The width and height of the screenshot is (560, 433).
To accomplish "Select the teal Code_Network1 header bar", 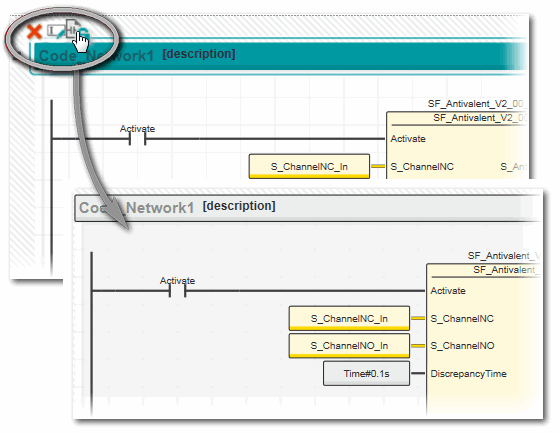I will click(279, 55).
